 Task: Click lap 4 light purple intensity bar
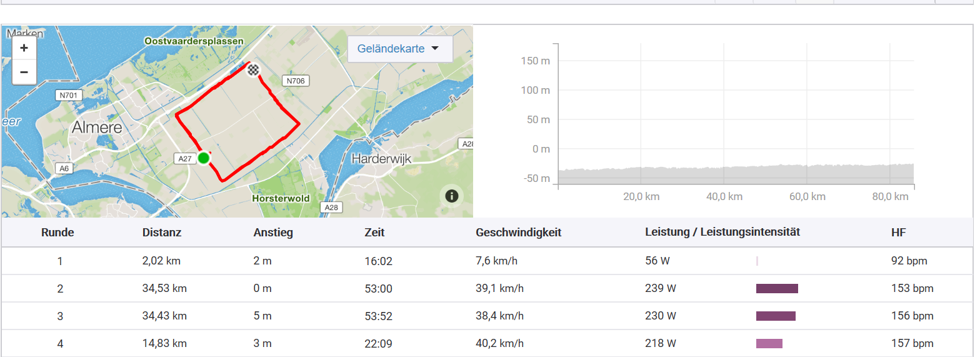[x=769, y=344]
